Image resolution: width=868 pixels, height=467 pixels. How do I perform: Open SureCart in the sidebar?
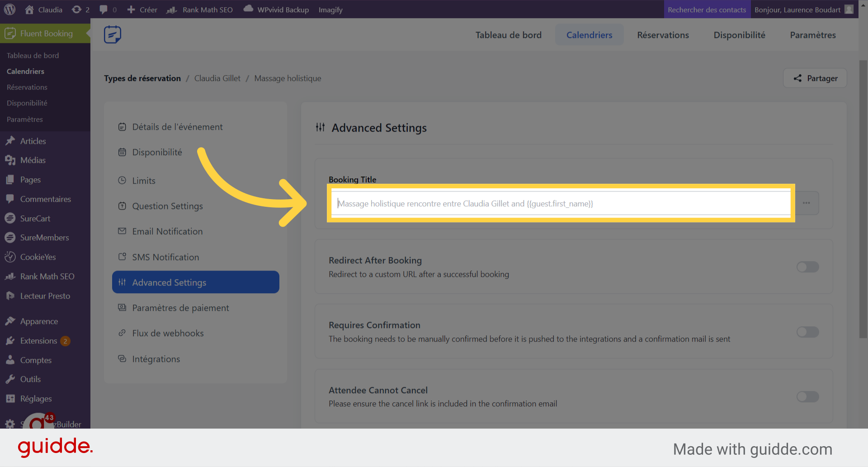pyautogui.click(x=35, y=219)
